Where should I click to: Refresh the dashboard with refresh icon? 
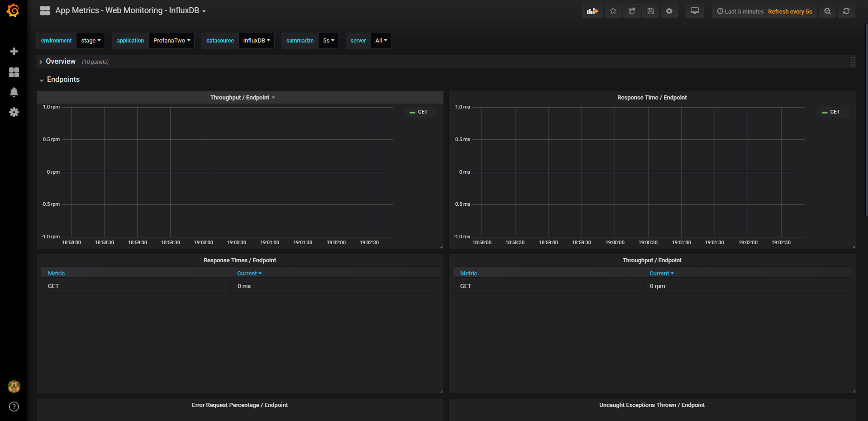(846, 11)
